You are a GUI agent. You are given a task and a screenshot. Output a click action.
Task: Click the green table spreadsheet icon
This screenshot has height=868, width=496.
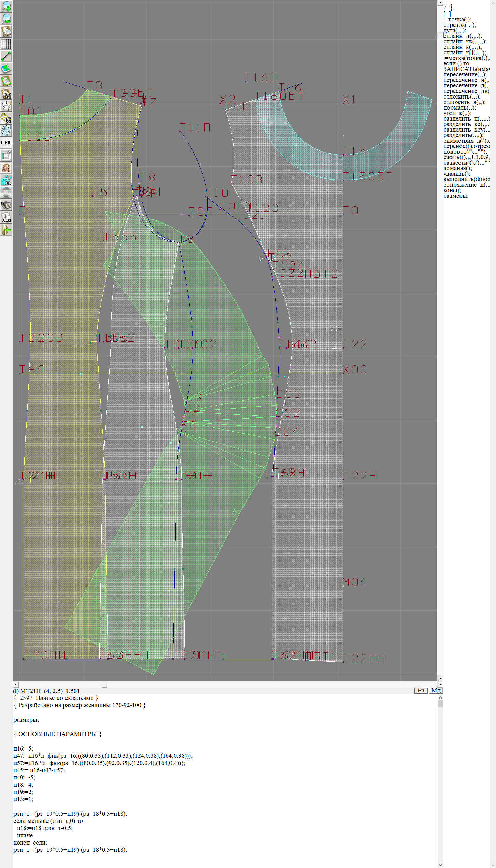point(6,155)
